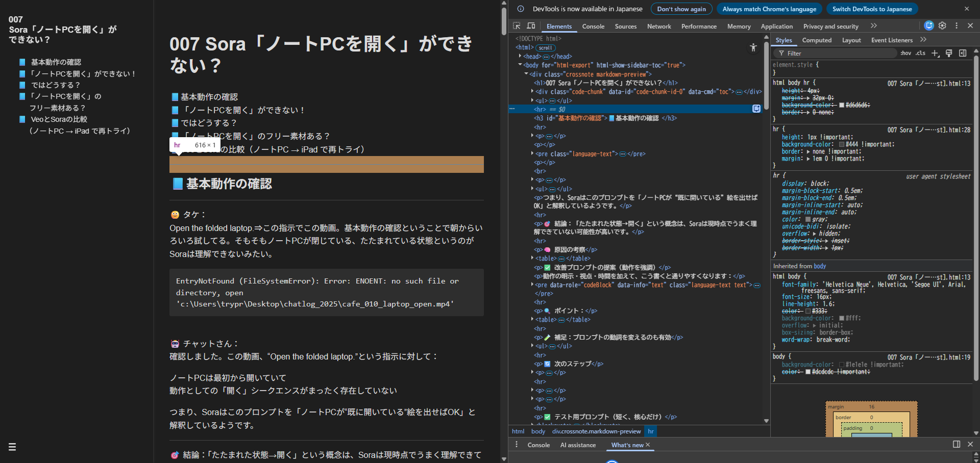Expand the head element node

click(520, 57)
